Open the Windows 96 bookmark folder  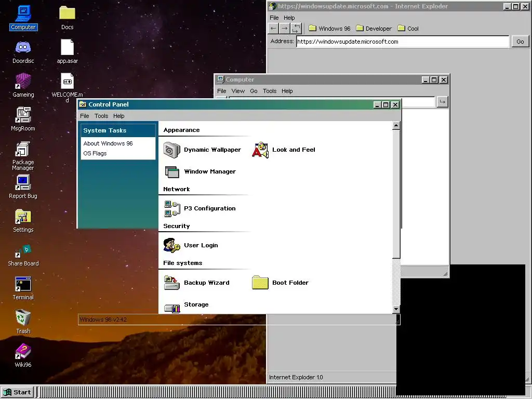pos(329,29)
